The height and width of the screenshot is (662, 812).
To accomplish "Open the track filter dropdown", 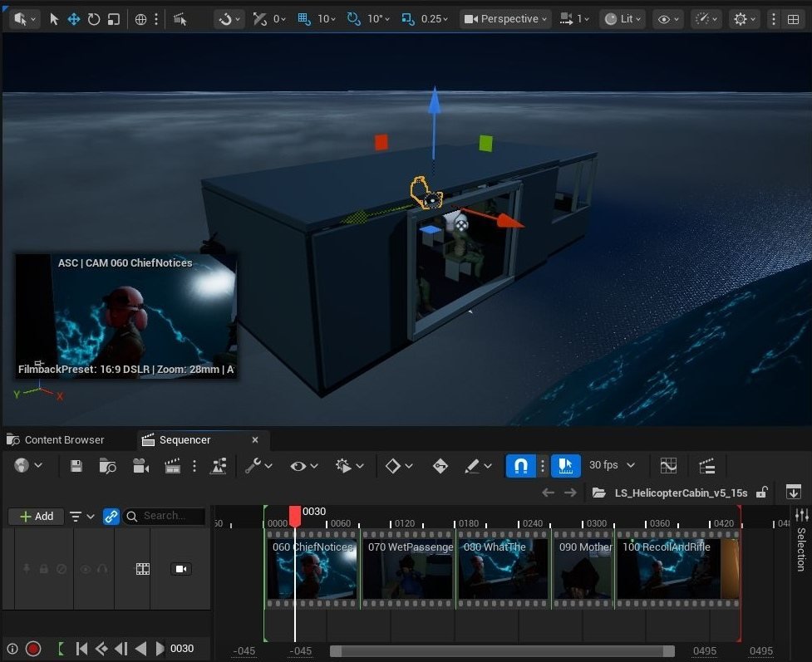I will pos(81,516).
